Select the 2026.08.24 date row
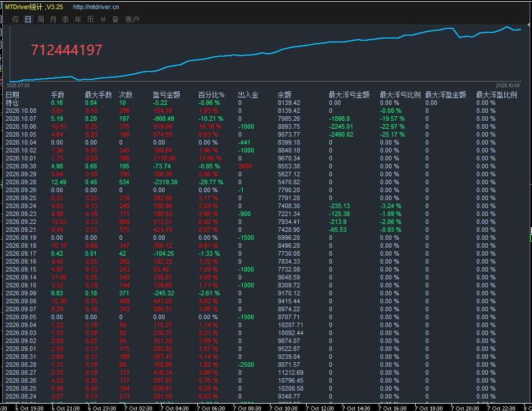532x411 pixels. pos(21,396)
